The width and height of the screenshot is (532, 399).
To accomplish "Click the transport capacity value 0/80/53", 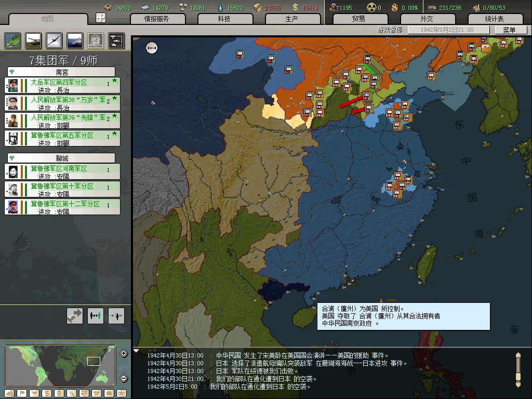I will tap(494, 8).
